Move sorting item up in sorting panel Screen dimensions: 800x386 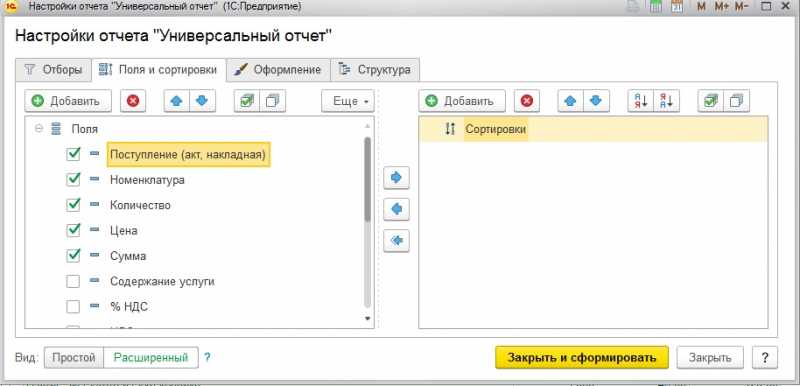coord(571,101)
